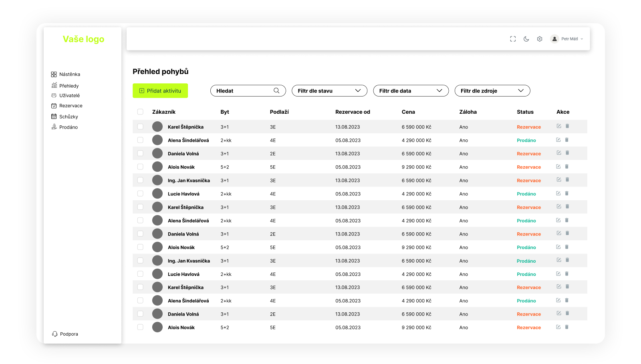
Task: Edit the first Karel Štěpnička row
Action: 559,126
